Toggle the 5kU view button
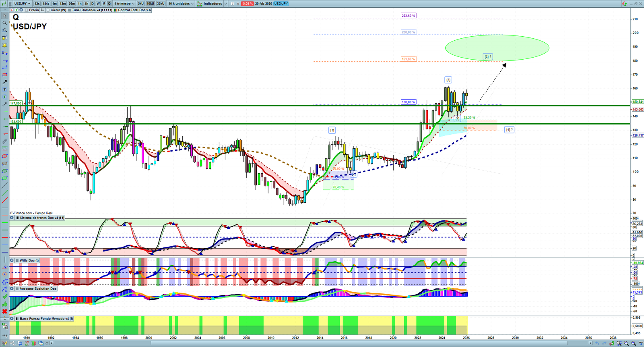This screenshot has width=644, height=347. pos(140,4)
